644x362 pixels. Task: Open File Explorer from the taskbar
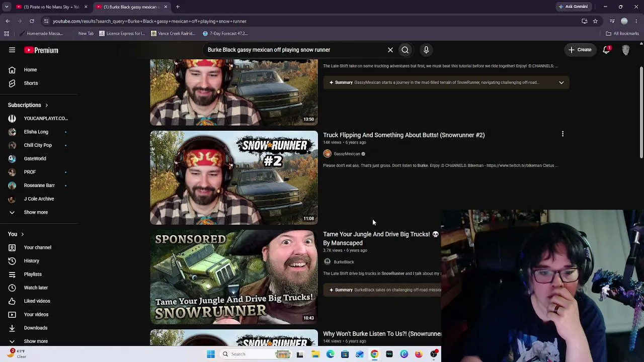pyautogui.click(x=315, y=354)
